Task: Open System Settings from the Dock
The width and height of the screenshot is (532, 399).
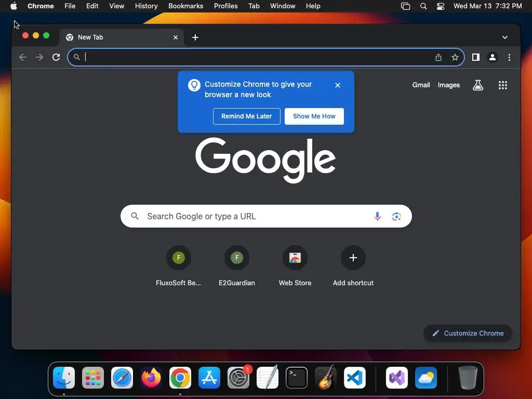Action: (x=238, y=378)
